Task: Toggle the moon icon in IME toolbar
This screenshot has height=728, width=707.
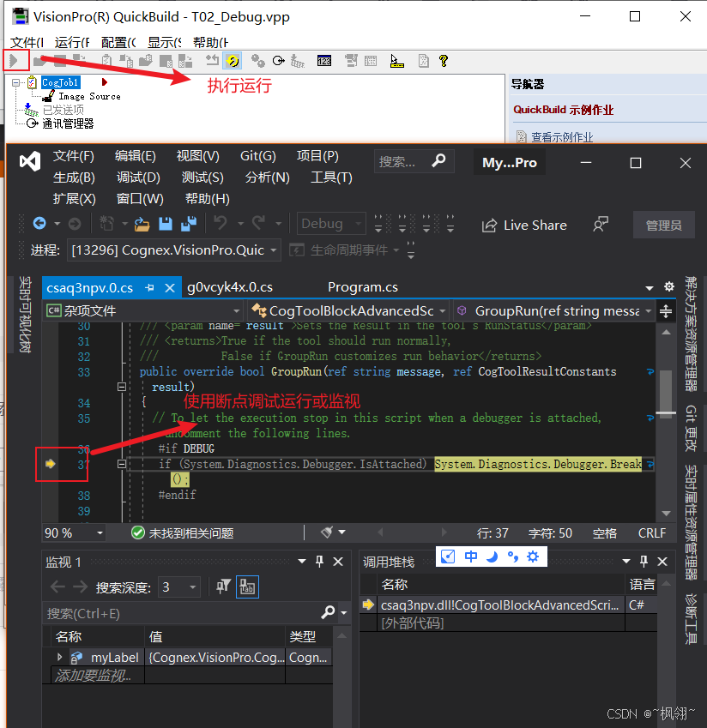Action: coord(492,557)
